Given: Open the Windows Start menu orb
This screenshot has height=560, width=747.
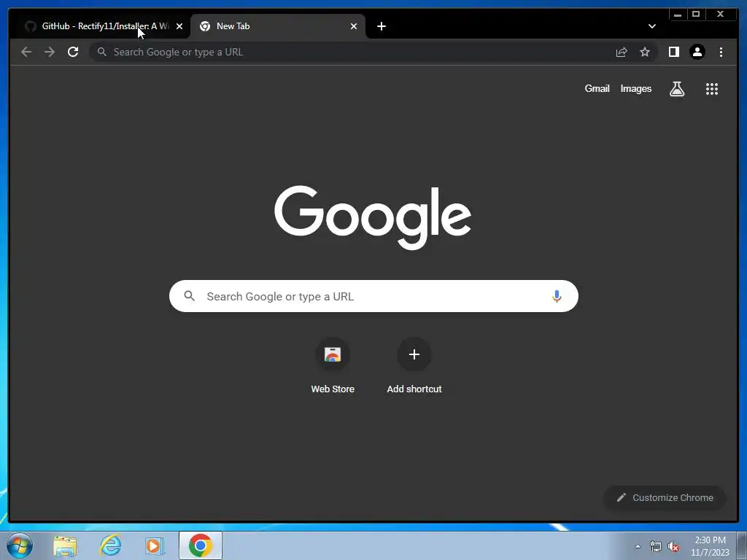Looking at the screenshot, I should coord(20,545).
